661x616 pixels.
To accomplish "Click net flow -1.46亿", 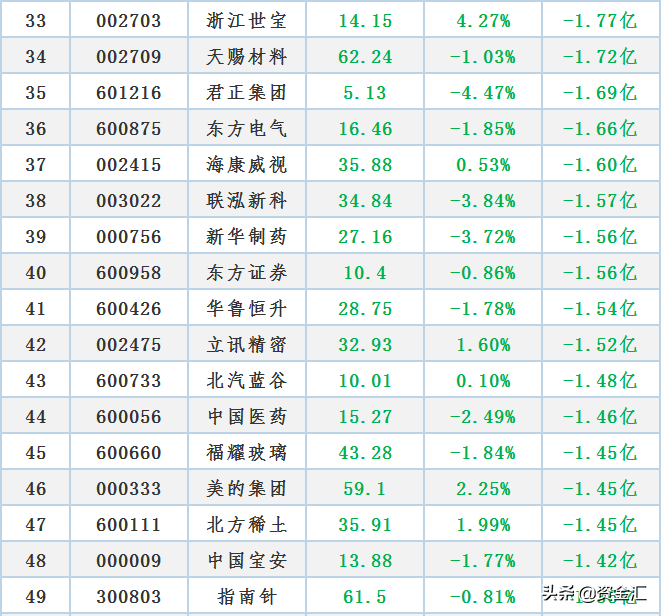I will tap(600, 417).
